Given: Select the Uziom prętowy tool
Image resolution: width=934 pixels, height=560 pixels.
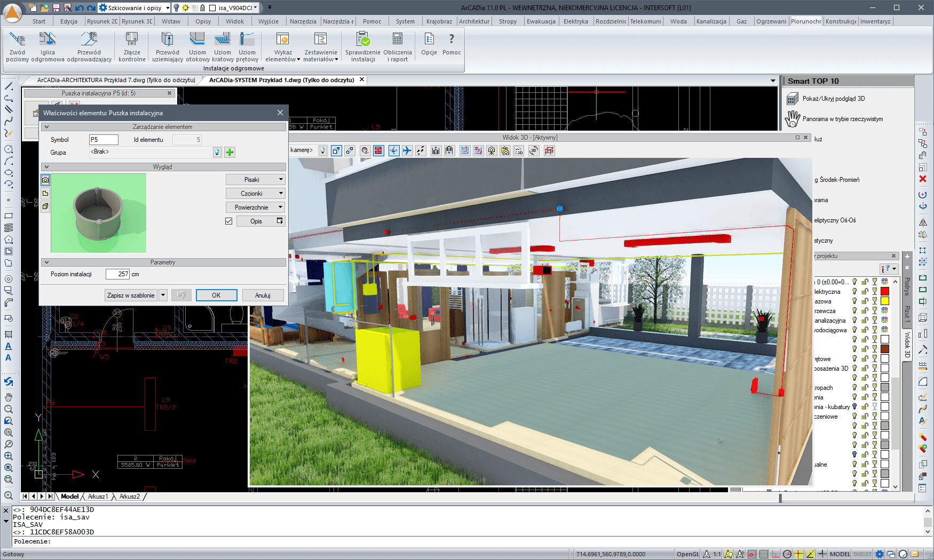Looking at the screenshot, I should [247, 47].
